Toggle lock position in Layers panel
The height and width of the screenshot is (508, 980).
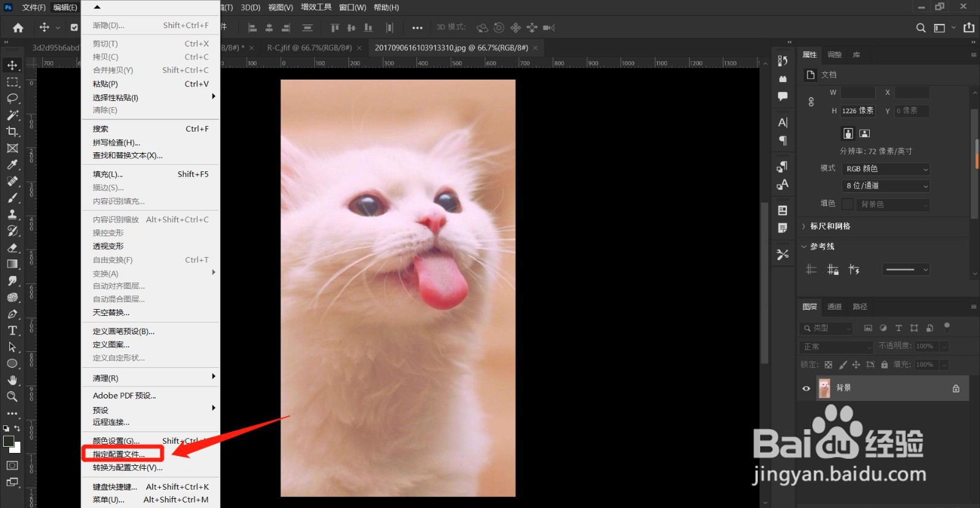point(856,365)
